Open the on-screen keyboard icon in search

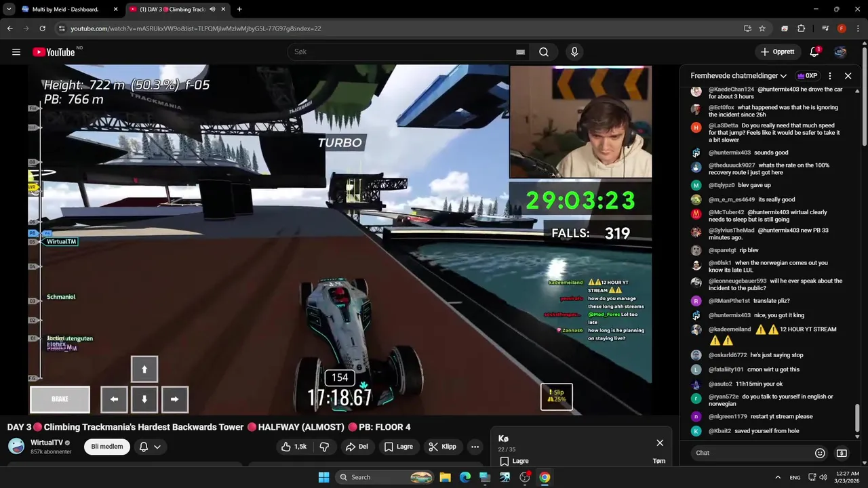point(520,52)
